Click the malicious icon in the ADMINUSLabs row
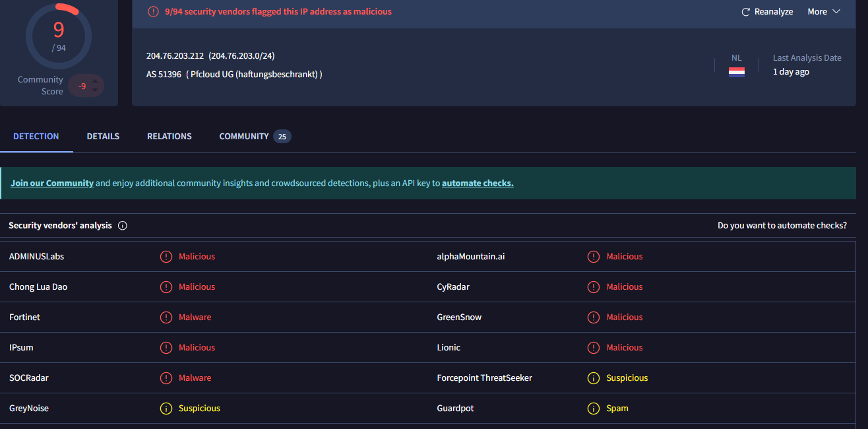 click(166, 257)
